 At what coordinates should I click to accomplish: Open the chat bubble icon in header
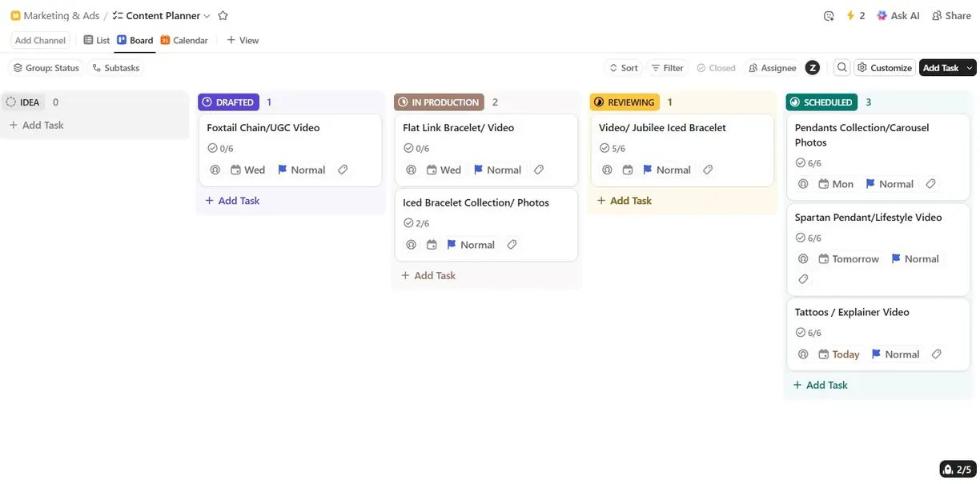click(829, 15)
